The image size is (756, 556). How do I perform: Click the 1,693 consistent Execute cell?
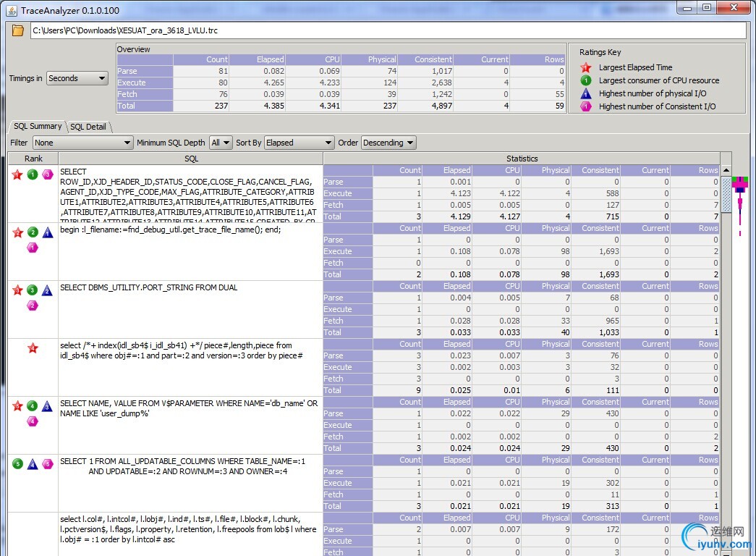tap(609, 251)
